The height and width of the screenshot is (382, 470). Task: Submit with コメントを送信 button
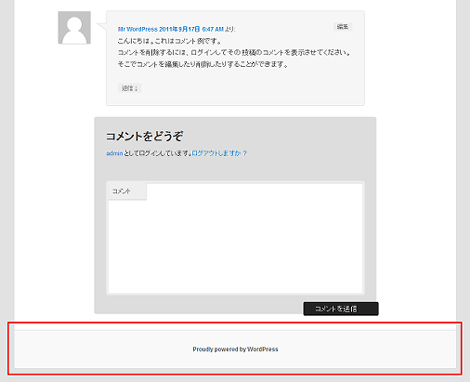tap(341, 309)
